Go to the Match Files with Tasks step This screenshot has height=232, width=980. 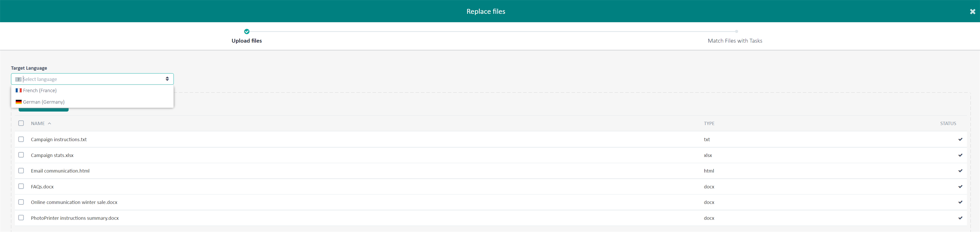pyautogui.click(x=735, y=41)
